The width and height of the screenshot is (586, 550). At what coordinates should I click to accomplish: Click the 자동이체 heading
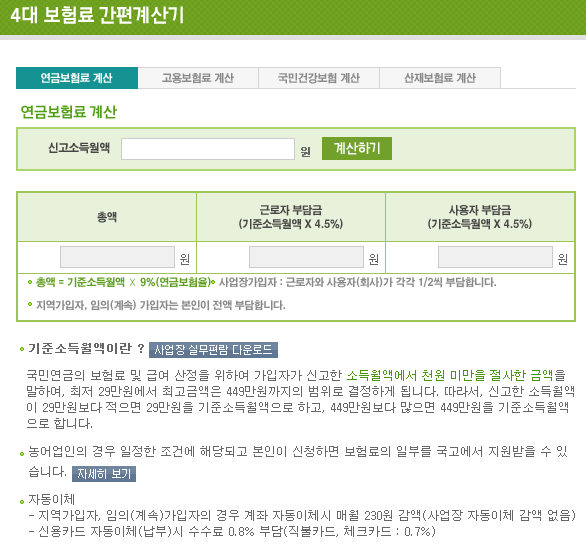coord(52,499)
